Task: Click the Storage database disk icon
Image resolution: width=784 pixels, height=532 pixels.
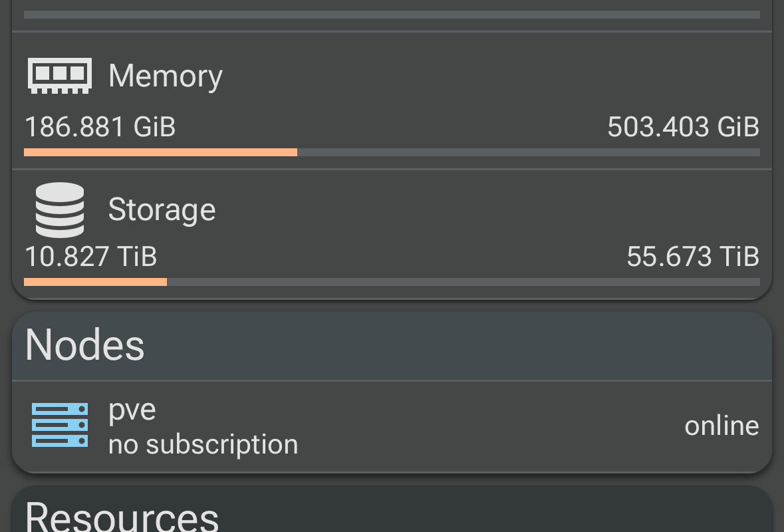Action: click(x=59, y=210)
